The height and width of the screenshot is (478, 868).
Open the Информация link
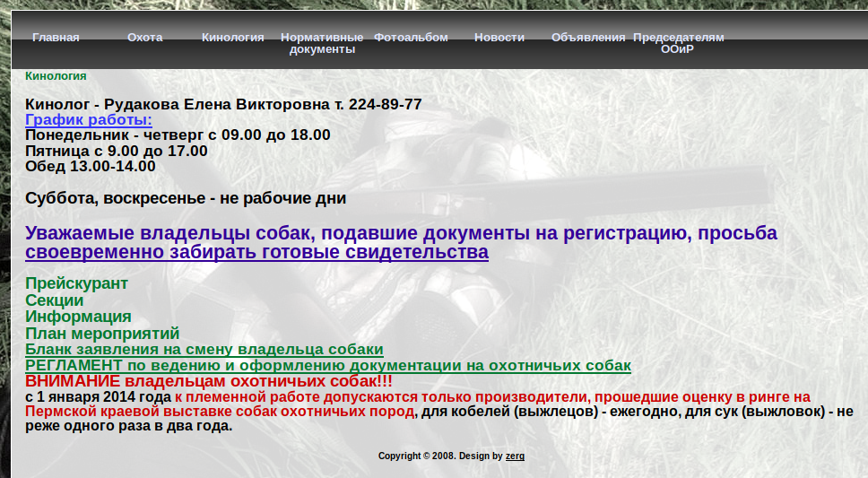click(78, 317)
